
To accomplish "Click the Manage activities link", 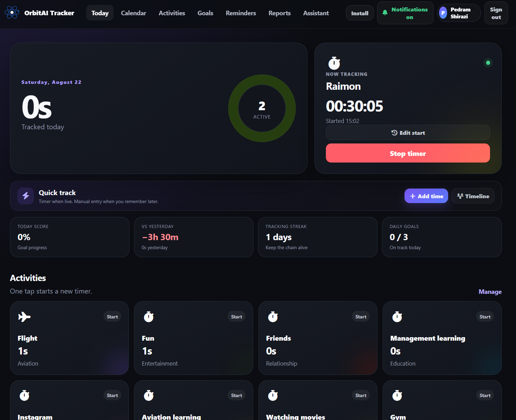I will tap(490, 292).
